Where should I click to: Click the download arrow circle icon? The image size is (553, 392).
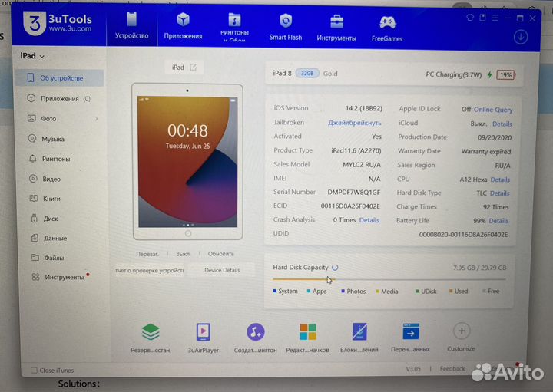point(521,37)
